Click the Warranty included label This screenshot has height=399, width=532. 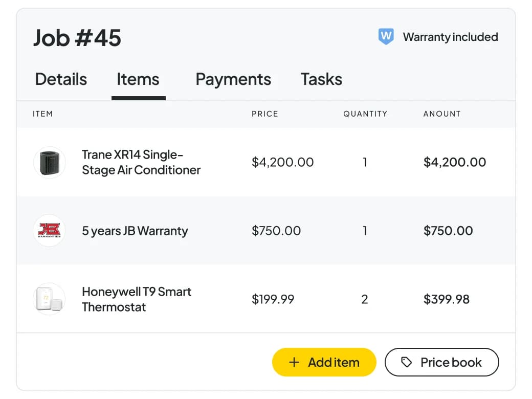click(450, 37)
